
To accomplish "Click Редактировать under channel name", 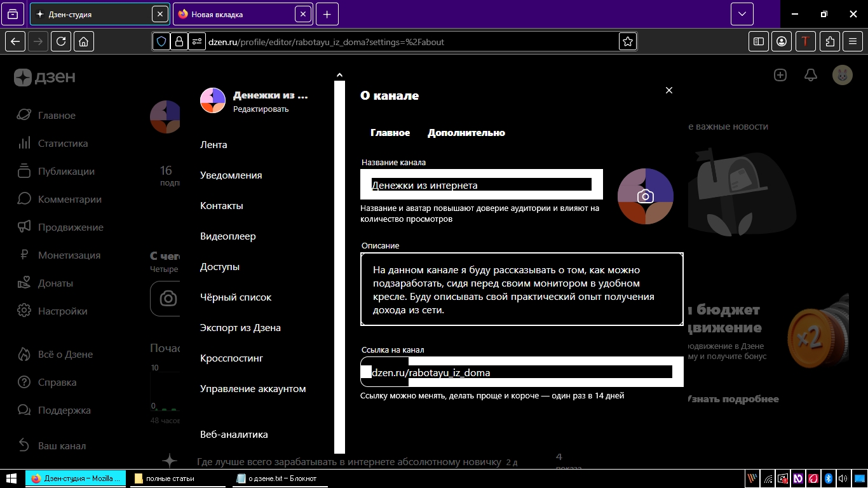I will point(261,109).
